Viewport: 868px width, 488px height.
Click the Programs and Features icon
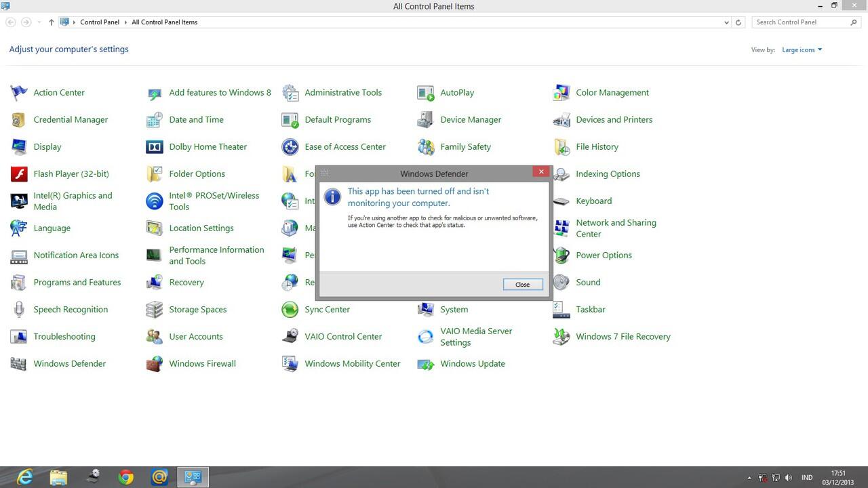click(19, 283)
